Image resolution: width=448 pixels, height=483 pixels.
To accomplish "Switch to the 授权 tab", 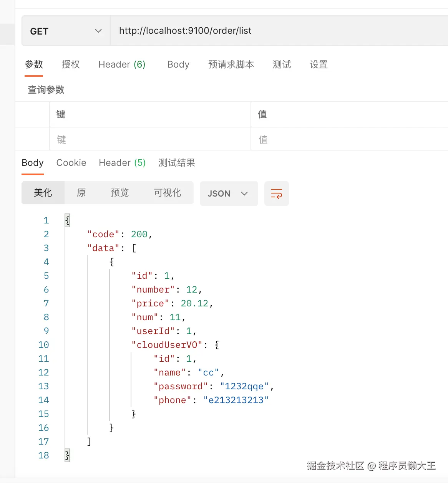I will pyautogui.click(x=71, y=65).
